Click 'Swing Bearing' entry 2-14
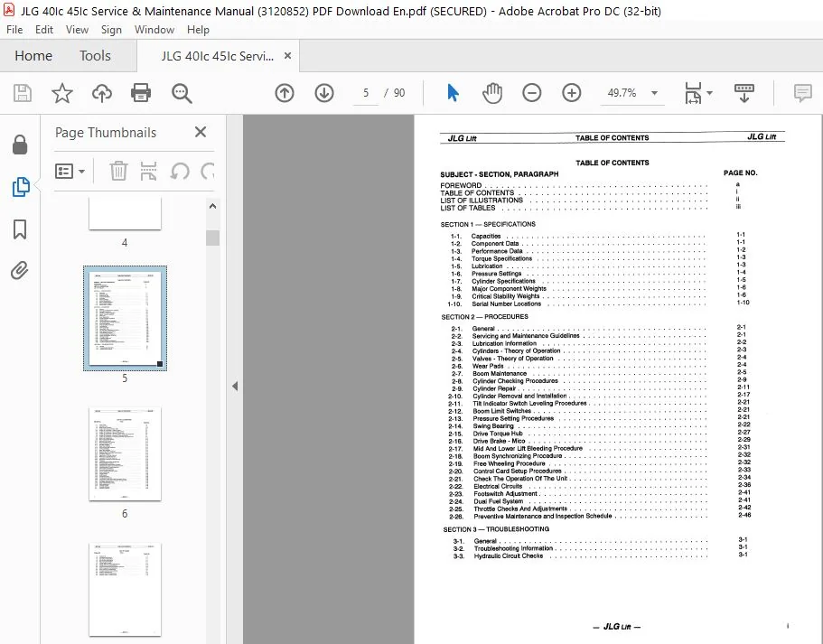 pyautogui.click(x=493, y=426)
